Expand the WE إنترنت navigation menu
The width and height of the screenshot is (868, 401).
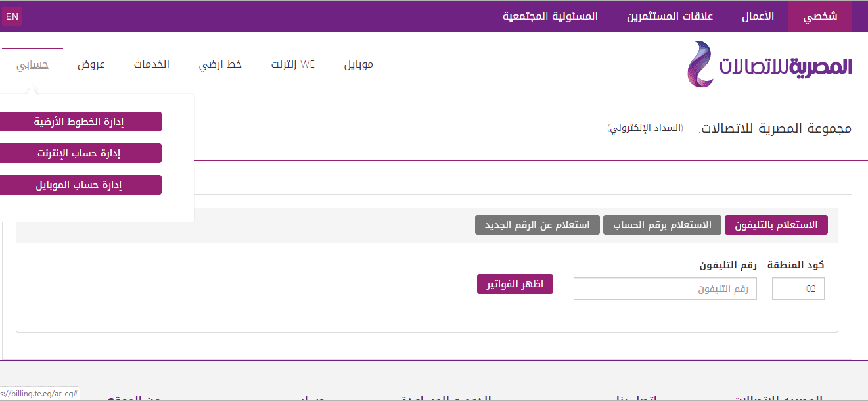click(x=293, y=64)
